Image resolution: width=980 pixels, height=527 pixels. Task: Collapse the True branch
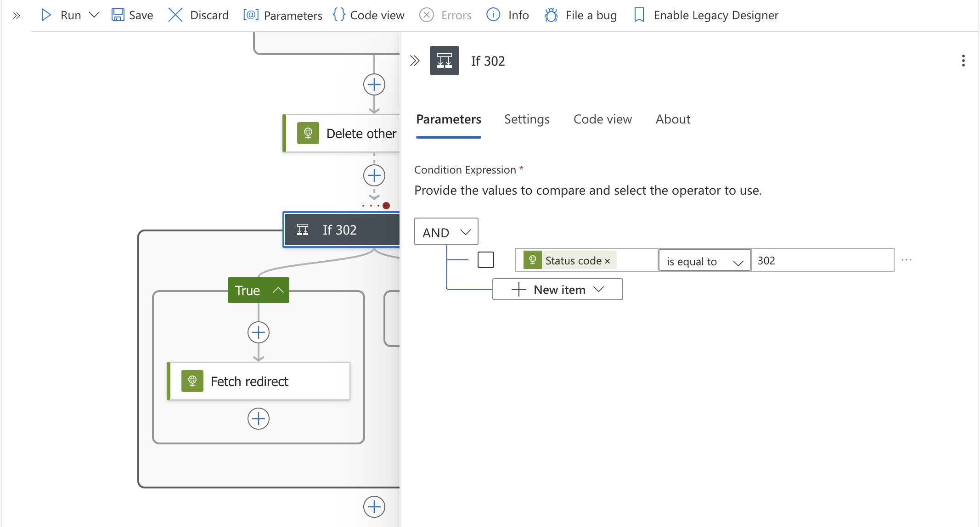coord(278,290)
